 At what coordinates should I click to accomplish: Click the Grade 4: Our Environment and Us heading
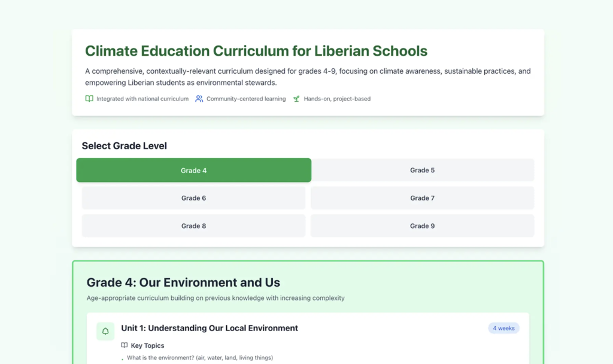click(183, 283)
